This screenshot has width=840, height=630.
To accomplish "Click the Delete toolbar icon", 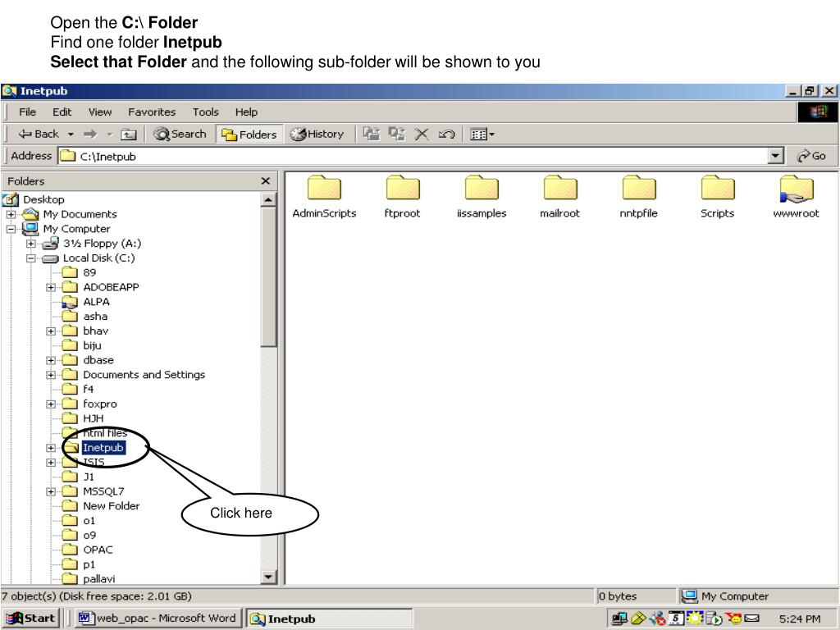I will (422, 135).
